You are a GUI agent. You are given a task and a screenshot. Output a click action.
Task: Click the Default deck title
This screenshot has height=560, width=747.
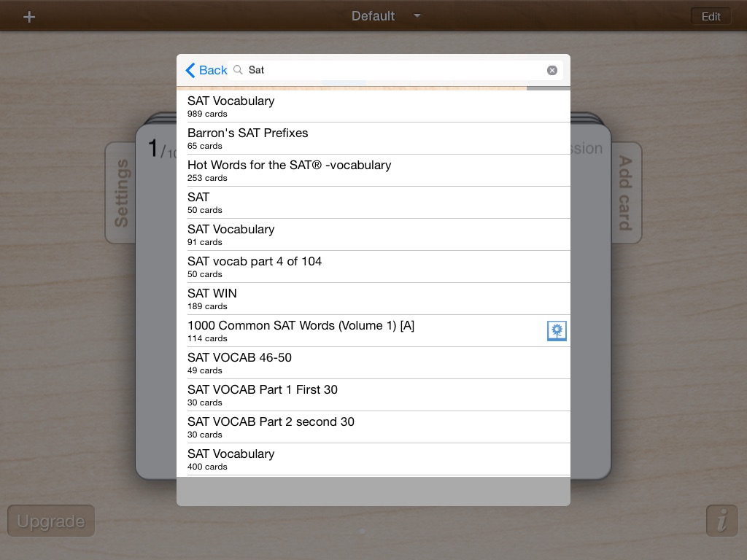[x=373, y=16]
